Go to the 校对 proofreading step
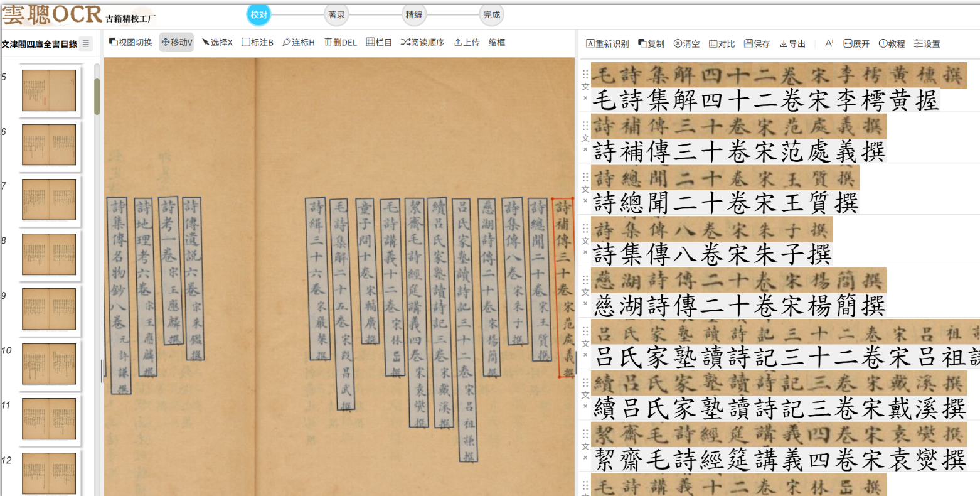Viewport: 980px width, 496px height. click(258, 14)
